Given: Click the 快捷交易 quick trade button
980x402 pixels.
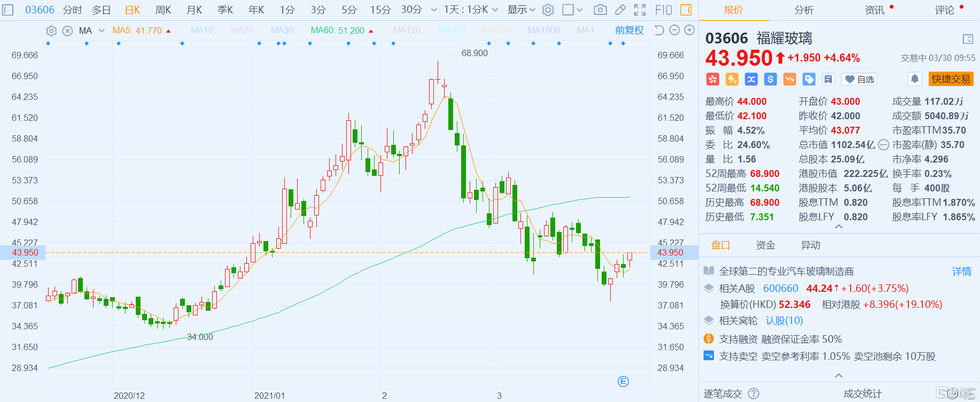Looking at the screenshot, I should click(x=951, y=79).
